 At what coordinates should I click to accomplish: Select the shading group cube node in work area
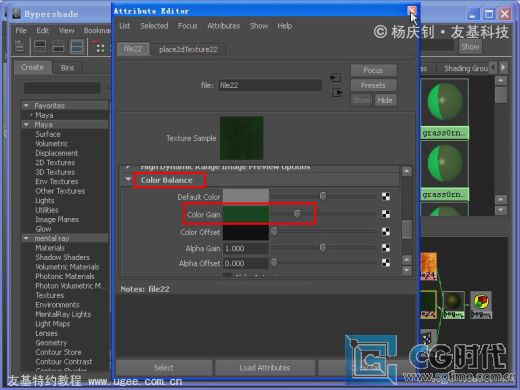[x=481, y=304]
